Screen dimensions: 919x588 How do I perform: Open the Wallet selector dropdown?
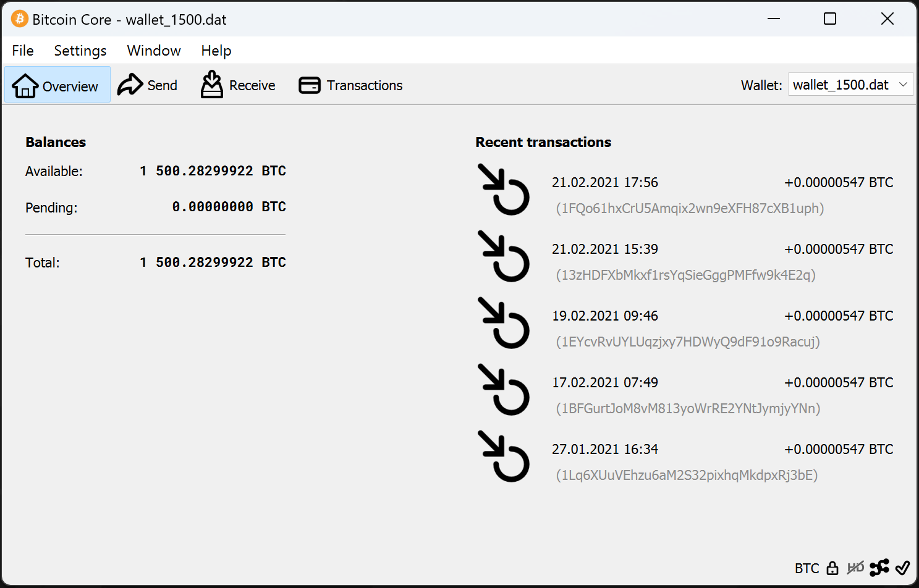tap(850, 85)
